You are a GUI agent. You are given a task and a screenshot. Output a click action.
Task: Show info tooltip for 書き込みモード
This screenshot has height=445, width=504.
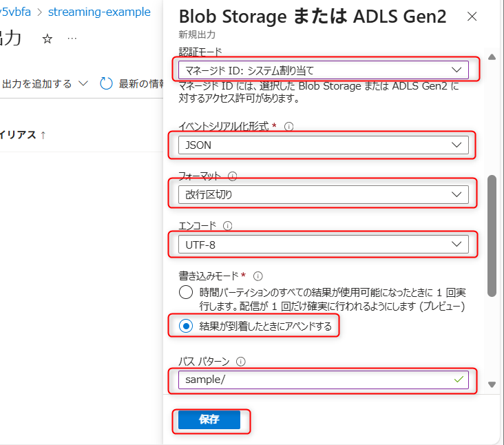tap(258, 276)
